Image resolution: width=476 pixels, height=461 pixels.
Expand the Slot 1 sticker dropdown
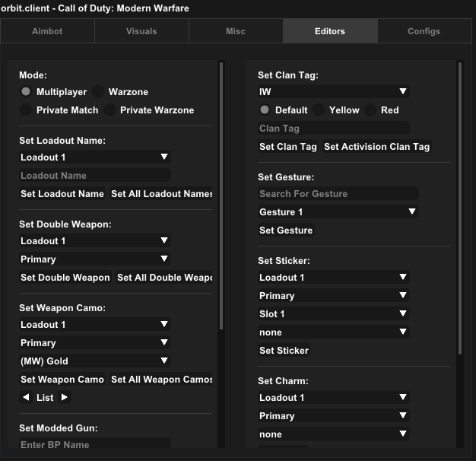coord(333,314)
